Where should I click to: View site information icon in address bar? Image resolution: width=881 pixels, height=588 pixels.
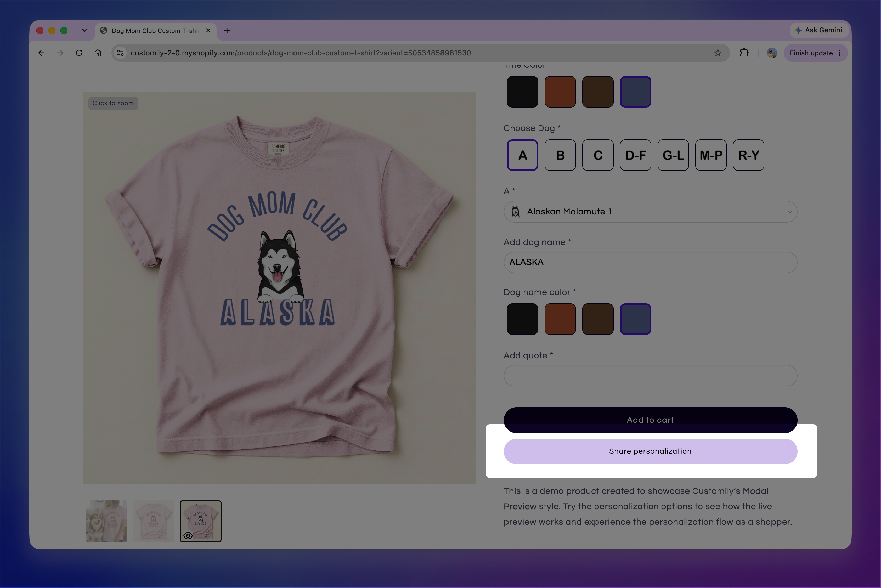tap(120, 53)
